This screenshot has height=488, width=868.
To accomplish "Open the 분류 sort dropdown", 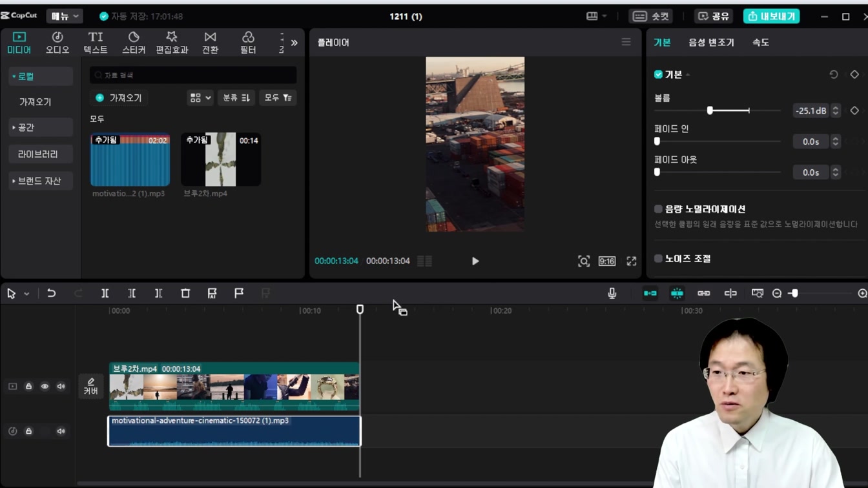I will click(236, 98).
